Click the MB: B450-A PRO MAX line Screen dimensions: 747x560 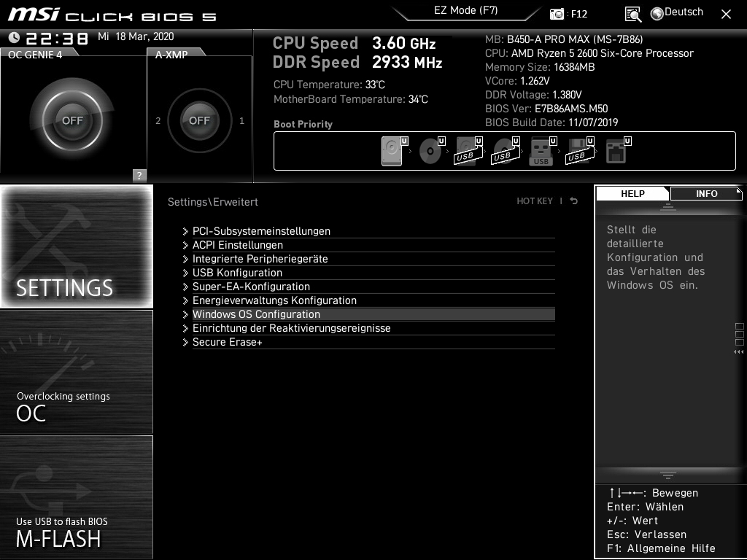(564, 39)
